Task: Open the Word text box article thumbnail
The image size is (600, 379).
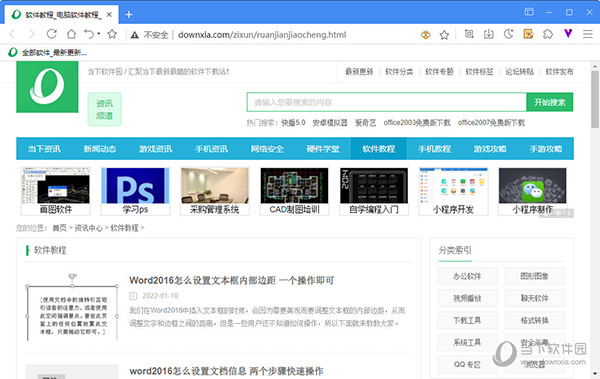Action: point(72,307)
